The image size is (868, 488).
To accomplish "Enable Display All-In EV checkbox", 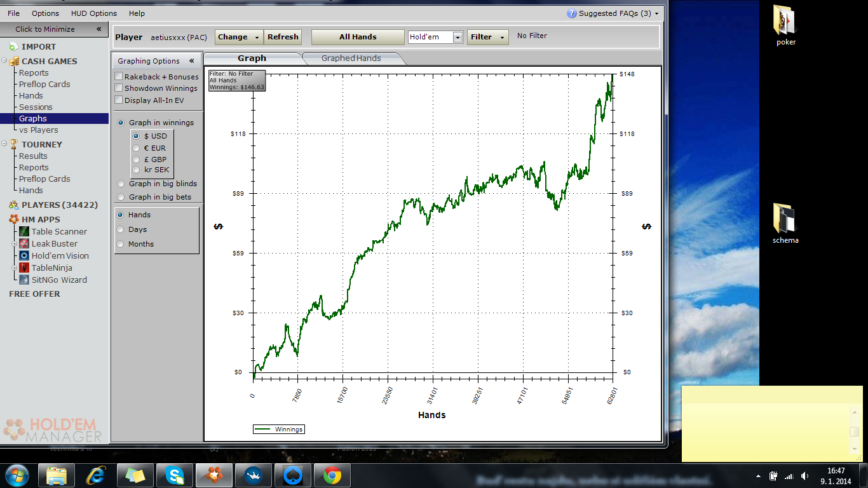I will click(x=118, y=100).
